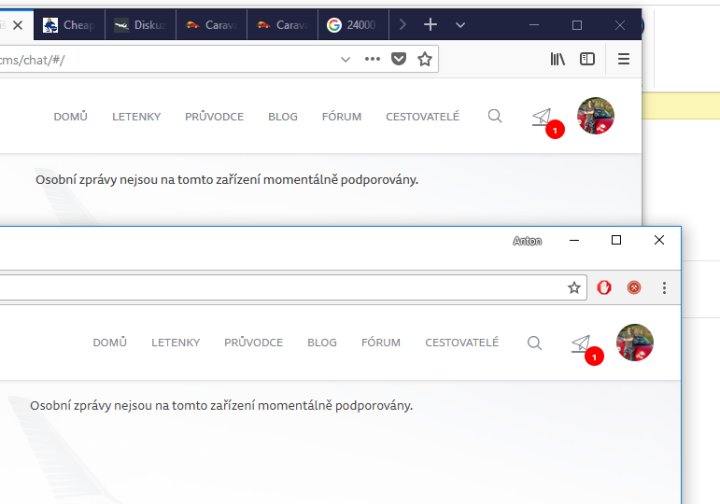Click search magnifier in lower Chrome page

point(534,342)
